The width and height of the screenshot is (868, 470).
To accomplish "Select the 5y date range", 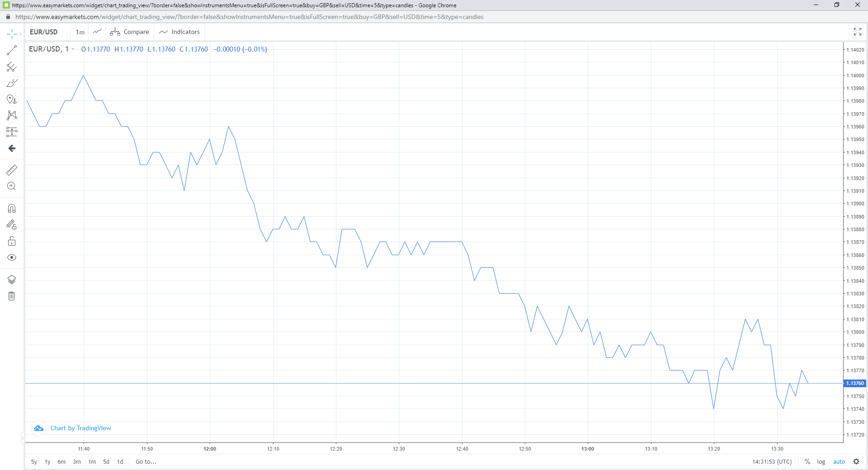I will [x=34, y=462].
